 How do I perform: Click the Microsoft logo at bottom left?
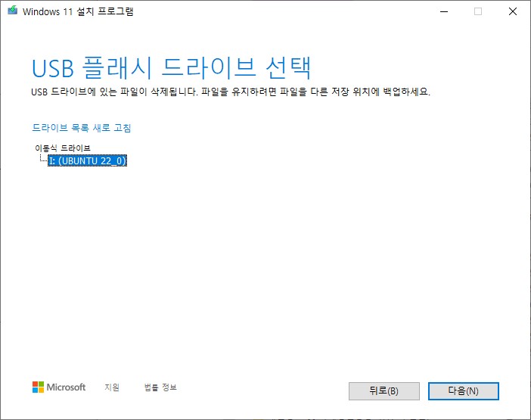pos(59,387)
